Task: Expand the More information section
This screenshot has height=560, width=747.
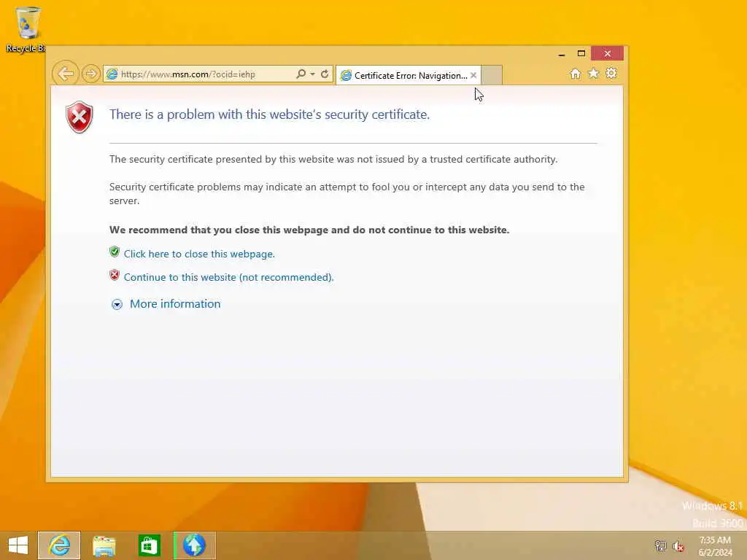Action: pyautogui.click(x=117, y=304)
